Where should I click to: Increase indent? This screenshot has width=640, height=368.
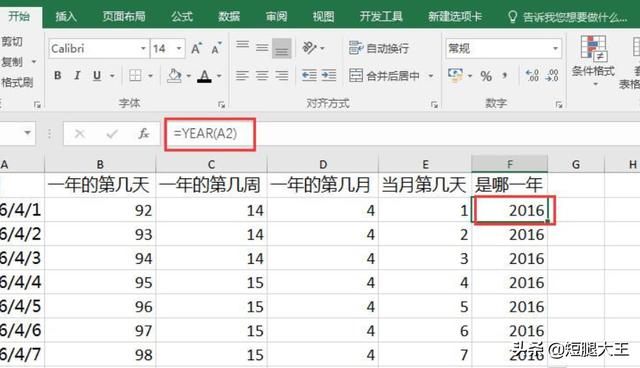[x=329, y=75]
